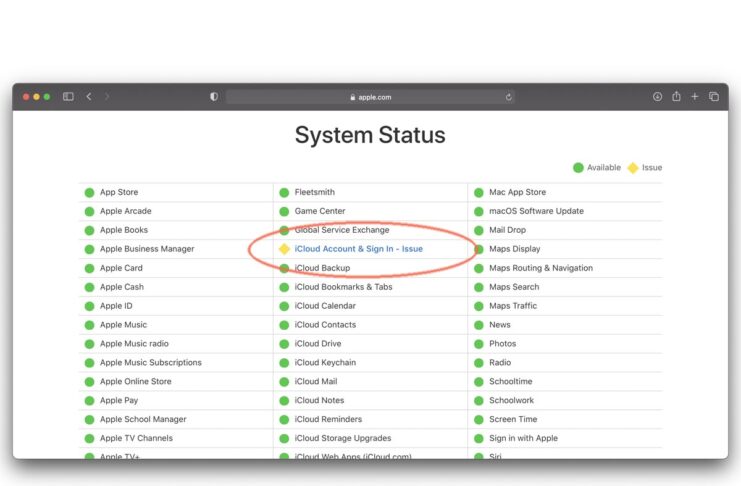
Task: Select the Apple Books entry
Action: (124, 230)
